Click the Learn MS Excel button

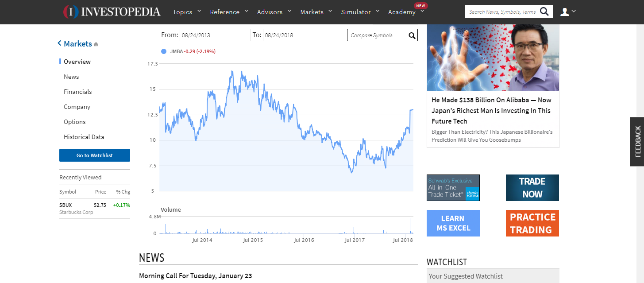(453, 223)
